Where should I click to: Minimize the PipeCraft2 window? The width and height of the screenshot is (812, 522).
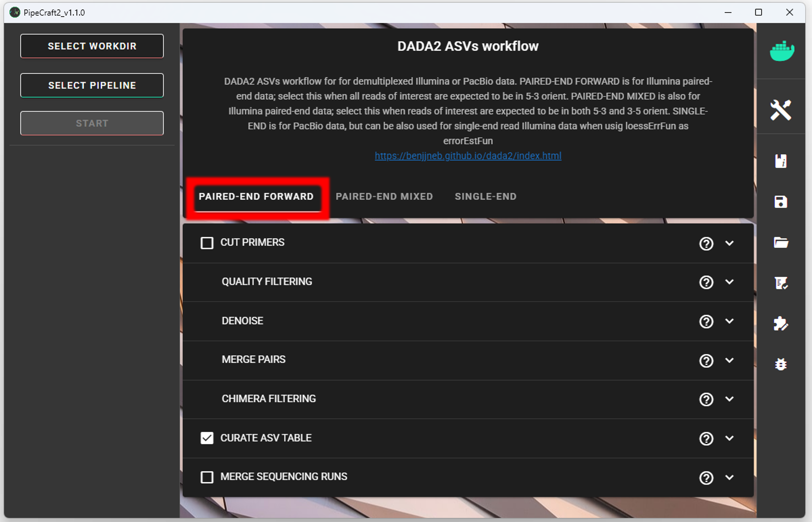(728, 13)
